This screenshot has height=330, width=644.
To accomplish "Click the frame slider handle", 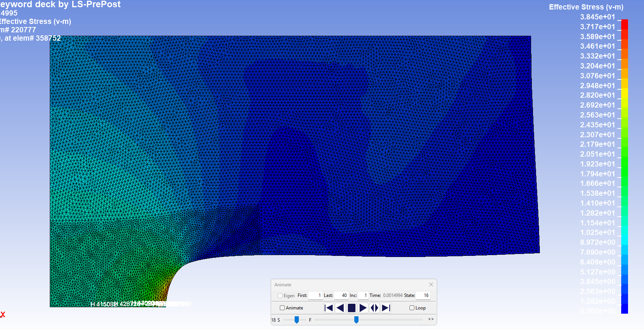I will point(356,320).
